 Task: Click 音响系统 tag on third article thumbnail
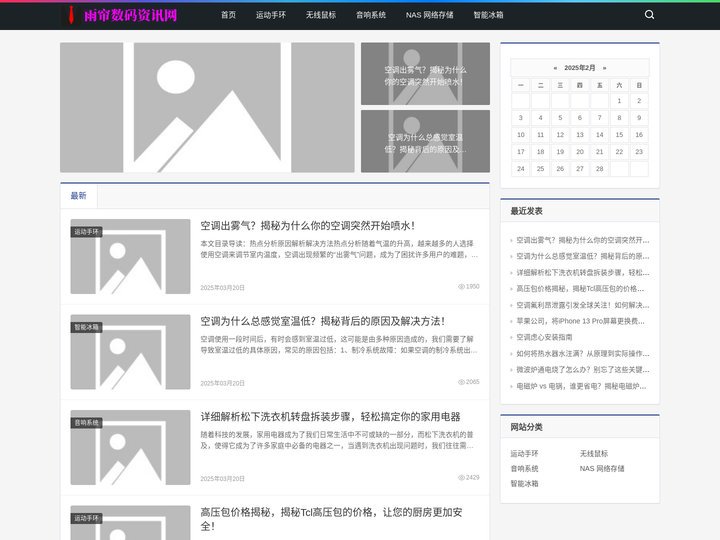coord(86,423)
